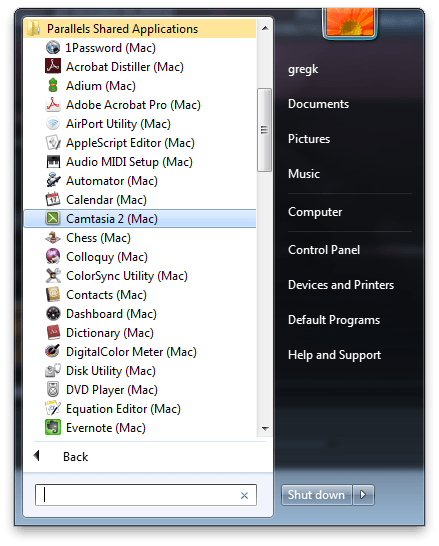439x546 pixels.
Task: Open AirPort Utility by its Wi-Fi icon
Action: [53, 123]
